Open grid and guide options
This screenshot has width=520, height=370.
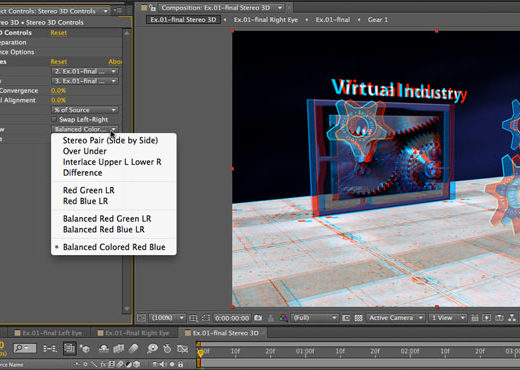coord(193,318)
